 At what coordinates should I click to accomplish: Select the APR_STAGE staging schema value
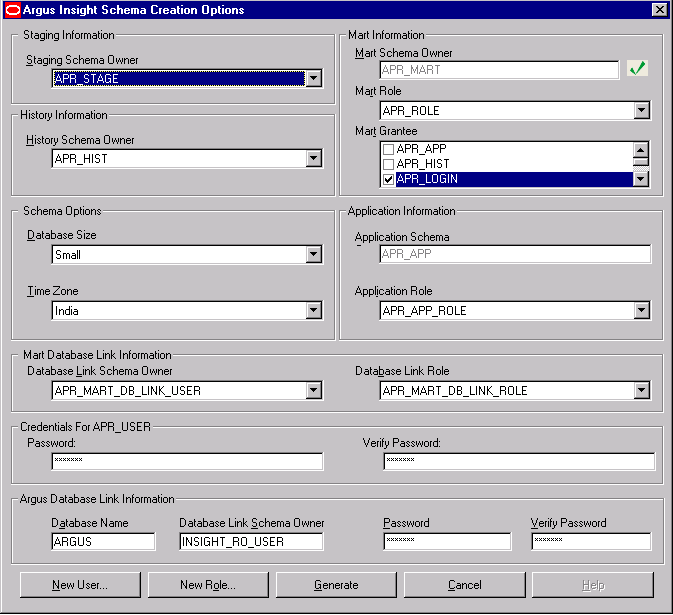tap(179, 79)
